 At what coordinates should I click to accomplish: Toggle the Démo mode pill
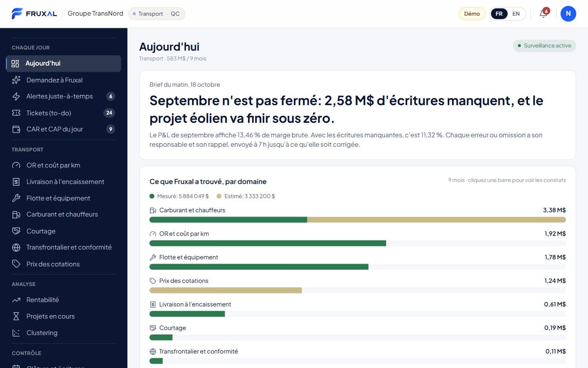tap(472, 14)
